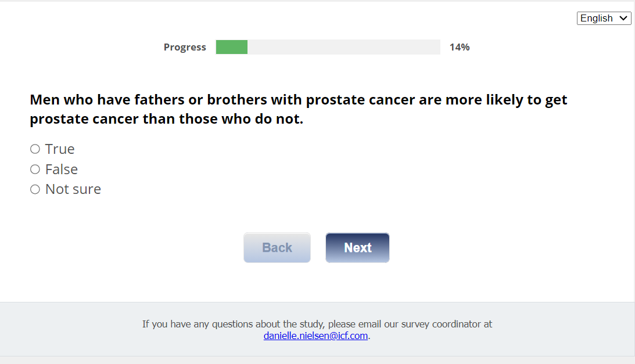Mark the "Not sure" radio button
635x364 pixels.
coord(35,189)
